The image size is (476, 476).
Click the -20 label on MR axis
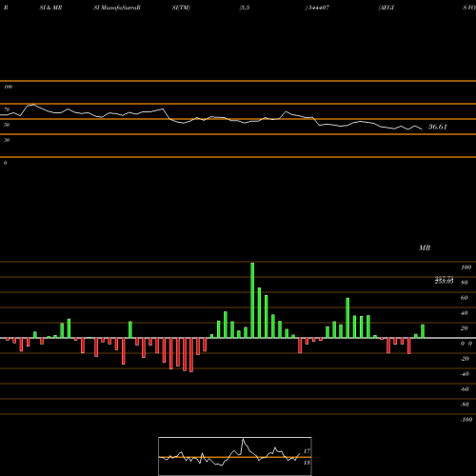coord(465,359)
